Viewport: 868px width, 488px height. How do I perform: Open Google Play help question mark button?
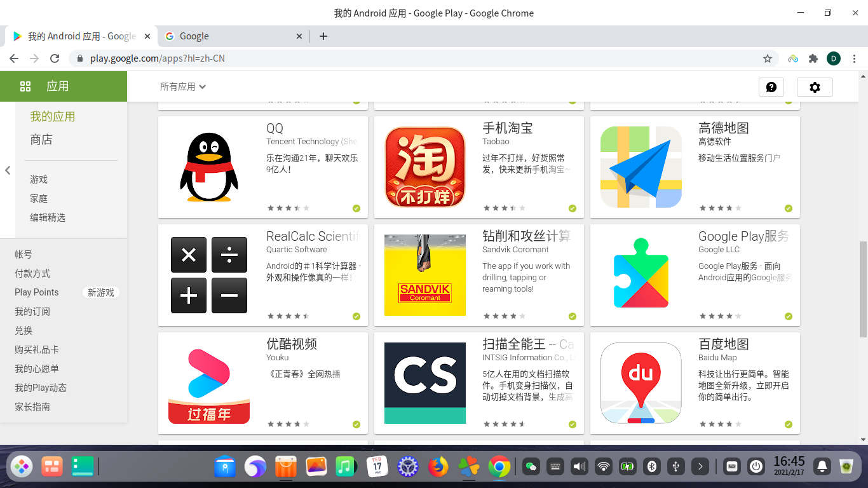pyautogui.click(x=771, y=87)
